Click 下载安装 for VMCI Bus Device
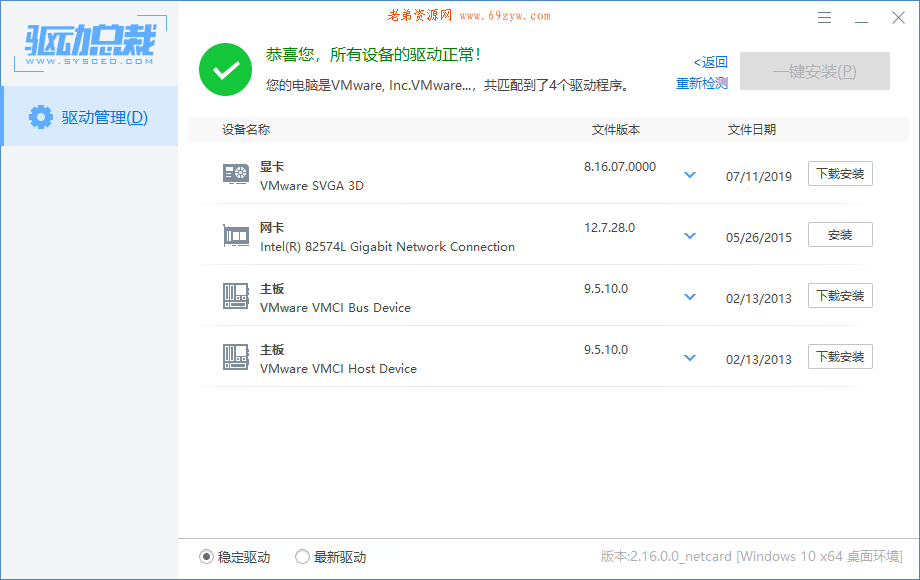The height and width of the screenshot is (580, 920). pos(840,296)
